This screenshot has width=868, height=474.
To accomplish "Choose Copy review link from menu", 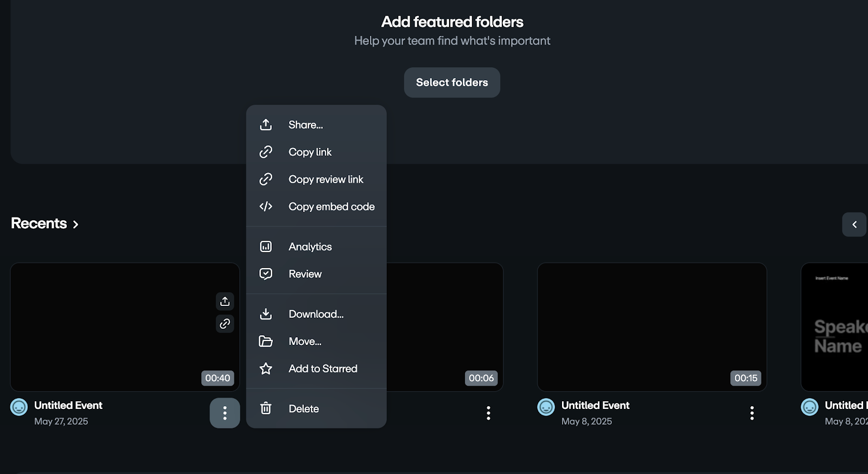I will pos(325,180).
